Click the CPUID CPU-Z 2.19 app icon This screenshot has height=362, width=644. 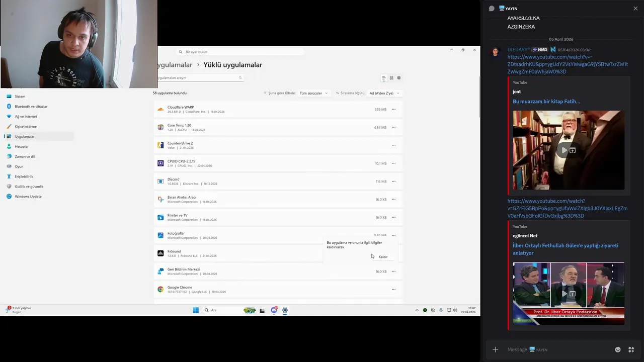pyautogui.click(x=160, y=163)
